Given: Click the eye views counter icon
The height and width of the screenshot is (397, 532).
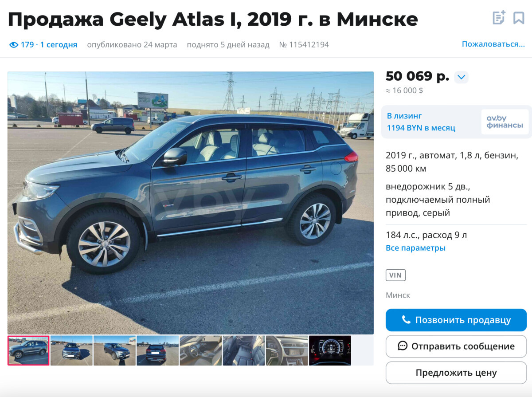Looking at the screenshot, I should coord(14,45).
